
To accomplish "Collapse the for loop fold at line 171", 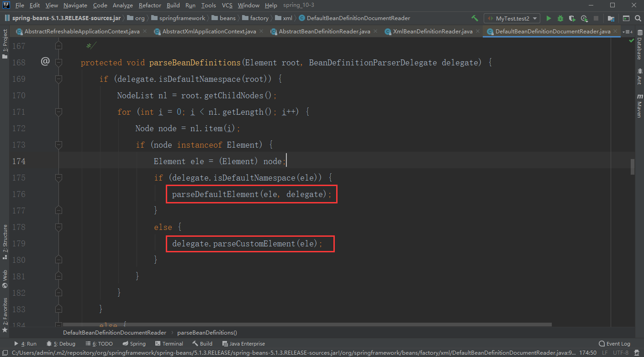I will pos(58,112).
